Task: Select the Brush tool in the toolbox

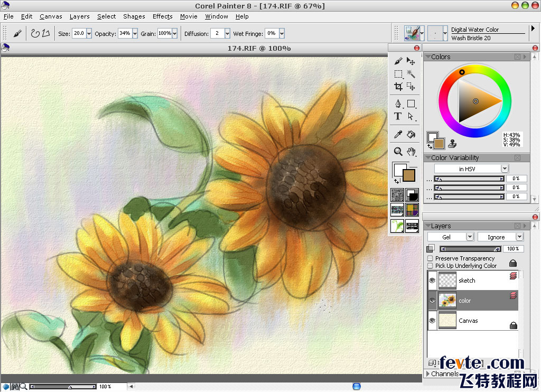Action: tap(398, 61)
